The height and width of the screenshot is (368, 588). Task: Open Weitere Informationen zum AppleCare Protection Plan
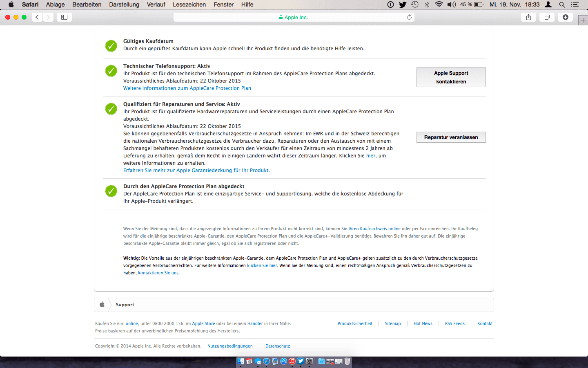pyautogui.click(x=187, y=88)
